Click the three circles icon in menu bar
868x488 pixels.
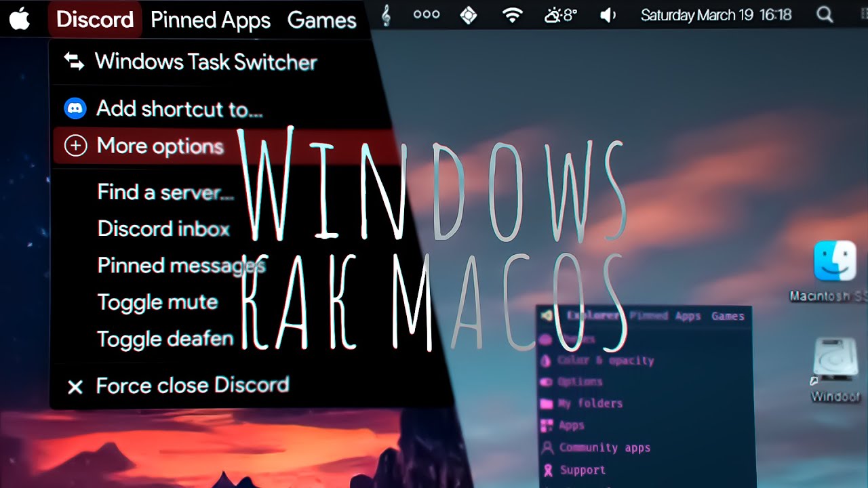(x=427, y=15)
